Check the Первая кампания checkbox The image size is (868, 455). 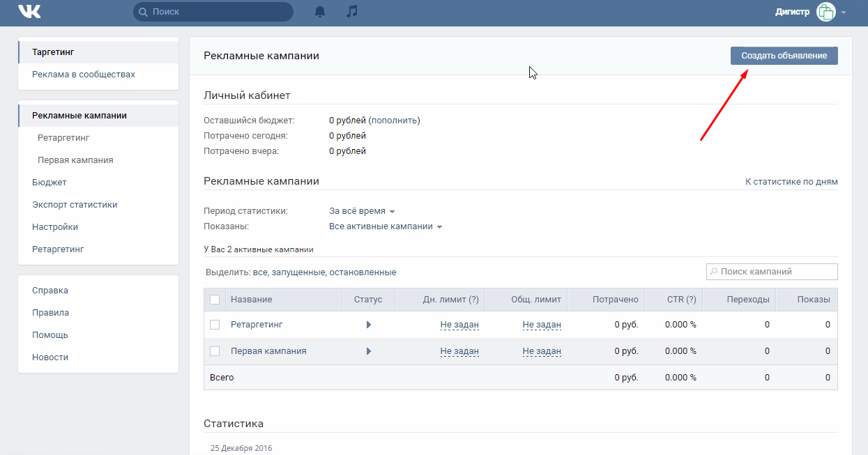pos(215,351)
